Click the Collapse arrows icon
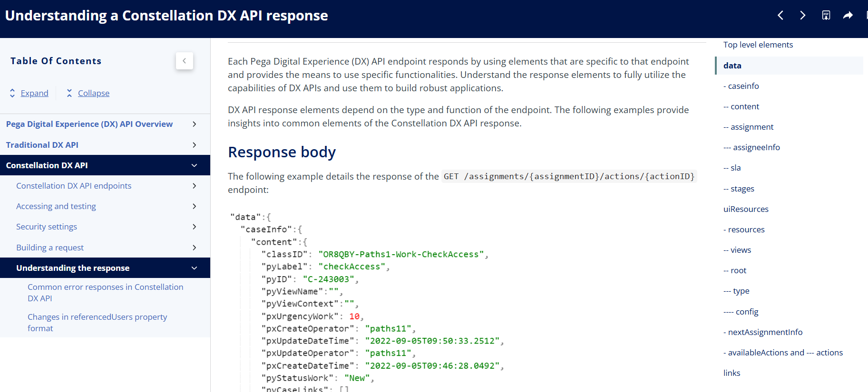The image size is (868, 392). pos(69,93)
